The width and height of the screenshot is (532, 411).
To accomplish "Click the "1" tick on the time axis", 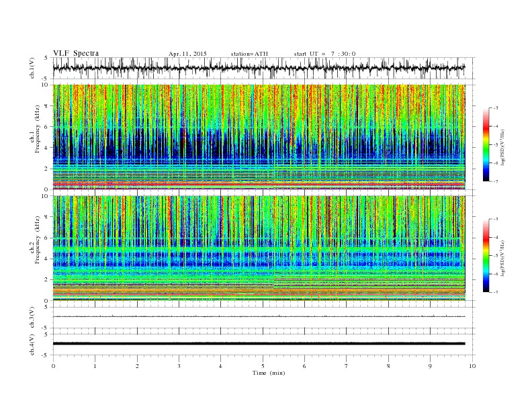I will (95, 366).
